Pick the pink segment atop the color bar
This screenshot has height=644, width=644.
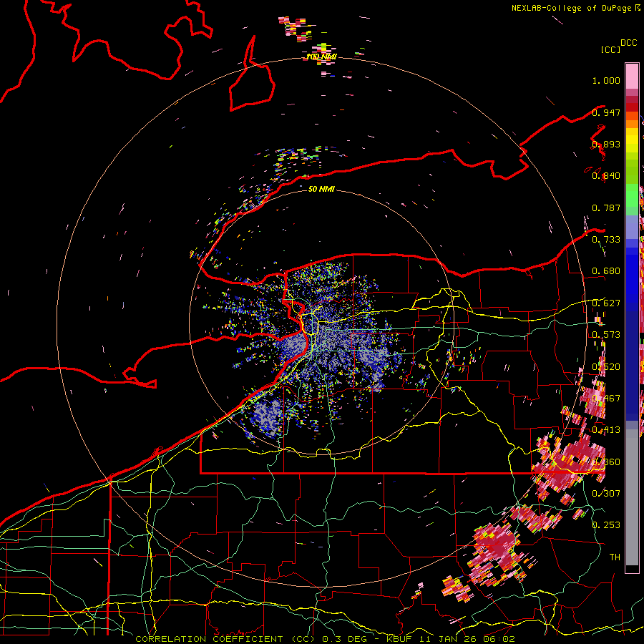tap(632, 76)
